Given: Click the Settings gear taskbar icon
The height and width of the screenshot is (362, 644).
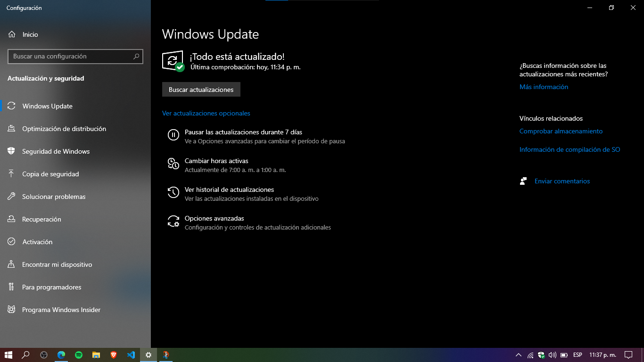Looking at the screenshot, I should click(149, 355).
